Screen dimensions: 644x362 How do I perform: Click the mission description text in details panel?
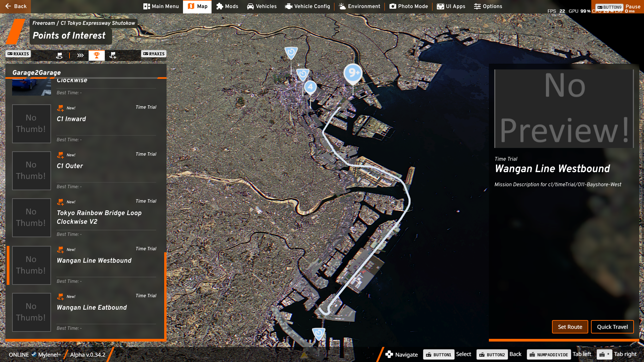pyautogui.click(x=558, y=185)
